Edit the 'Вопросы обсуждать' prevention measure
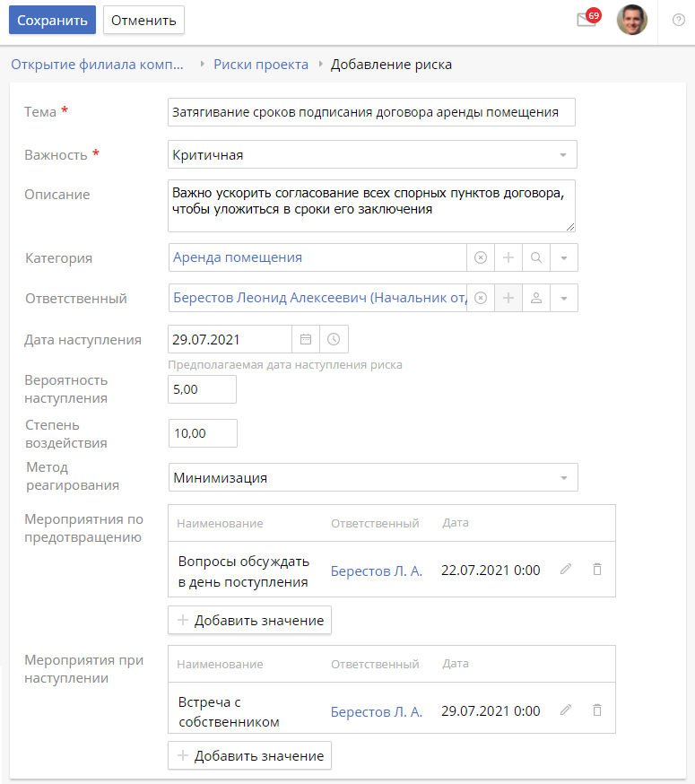Image resolution: width=695 pixels, height=784 pixels. [x=565, y=570]
